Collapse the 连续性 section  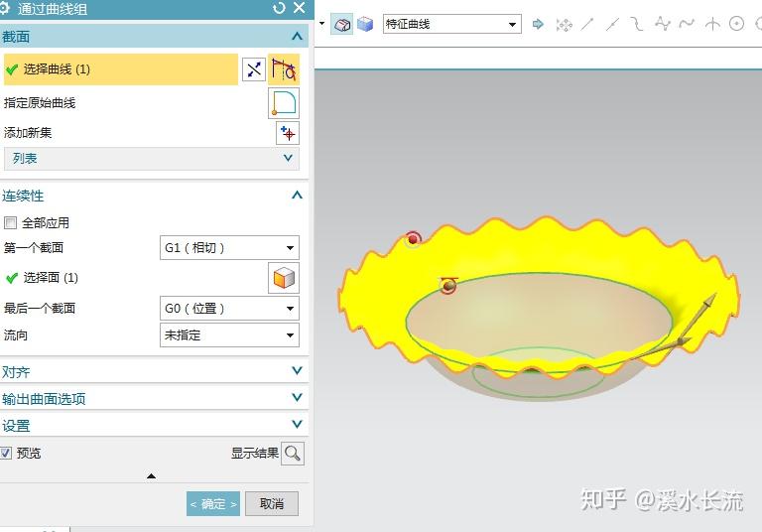[297, 196]
